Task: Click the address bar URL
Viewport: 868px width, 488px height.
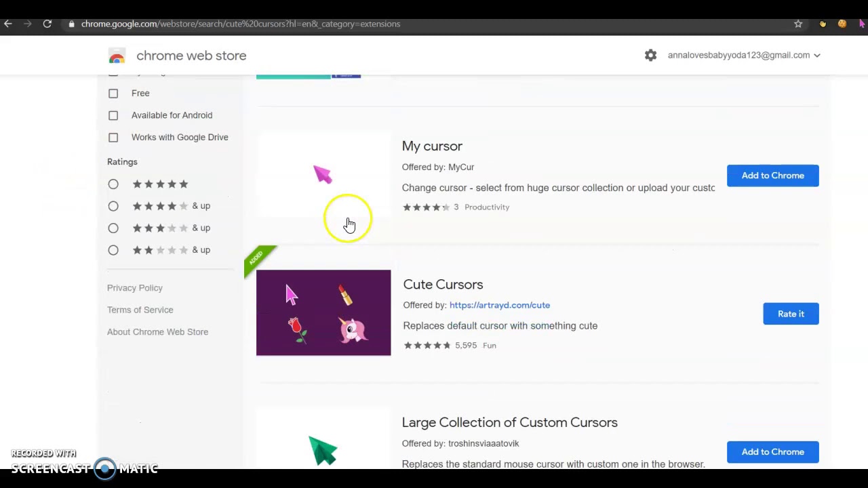Action: click(241, 24)
